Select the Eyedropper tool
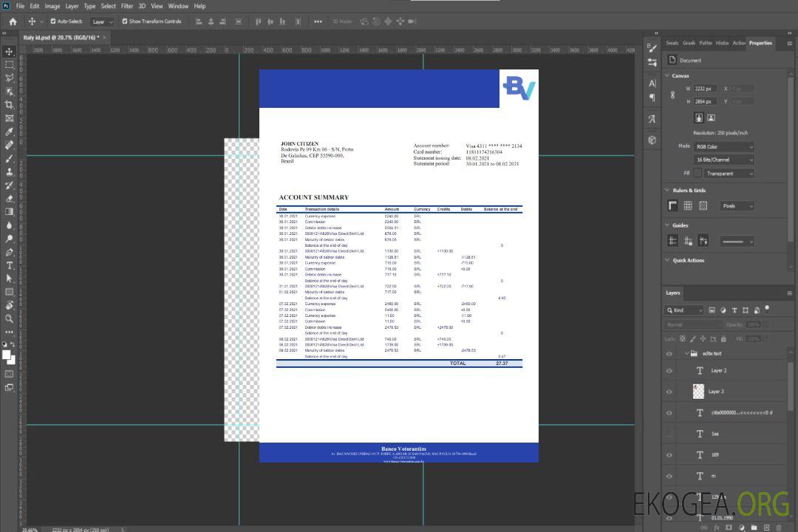Screen dimensions: 798x532 (9, 132)
